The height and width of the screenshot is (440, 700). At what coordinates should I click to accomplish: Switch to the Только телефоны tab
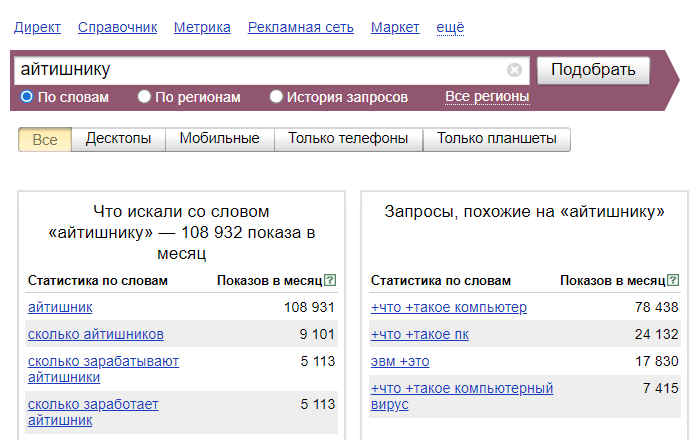(348, 140)
